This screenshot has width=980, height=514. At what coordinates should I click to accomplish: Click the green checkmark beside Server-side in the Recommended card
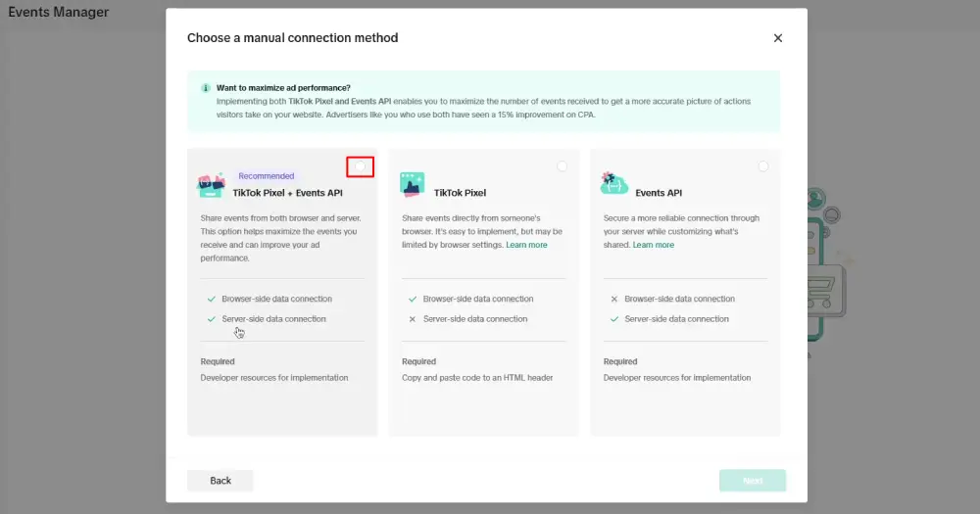click(212, 319)
